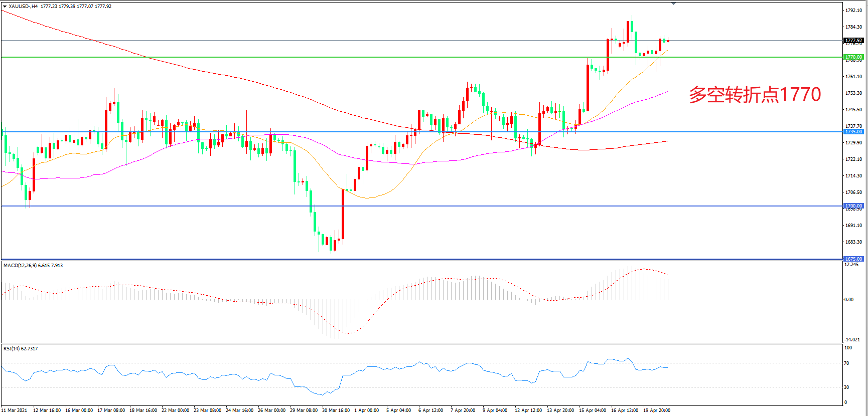Click the 30 Mar 16:00 time axis label

(x=336, y=410)
